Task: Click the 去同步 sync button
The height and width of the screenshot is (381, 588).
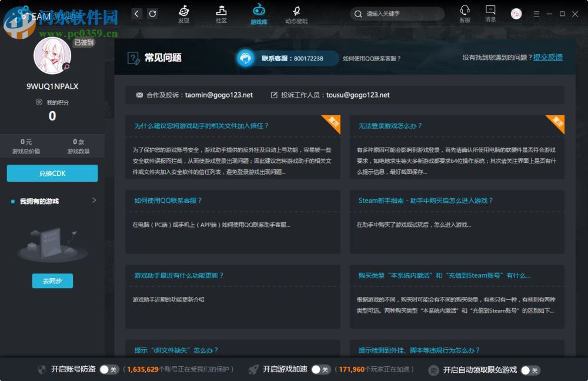Action: coord(52,280)
